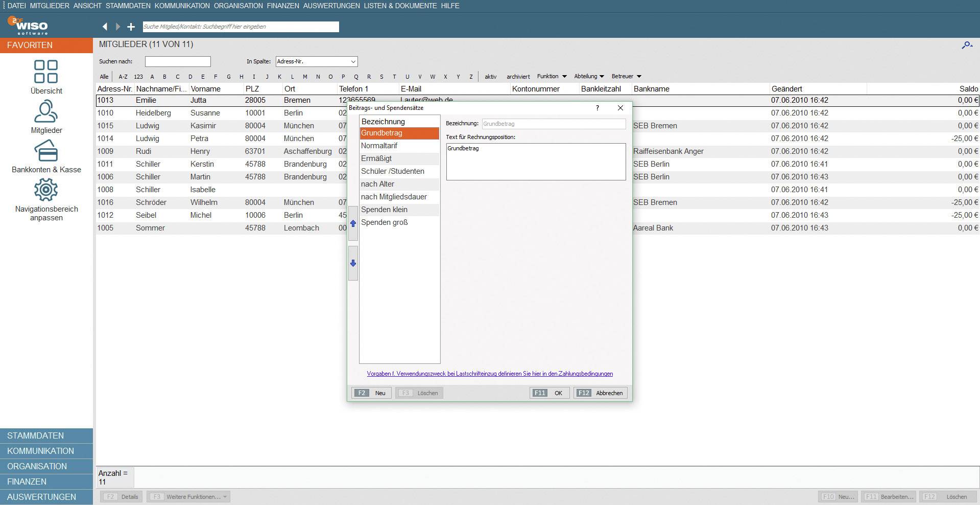This screenshot has height=505, width=980.
Task: Click the plus icon to add a contact
Action: coord(131,27)
